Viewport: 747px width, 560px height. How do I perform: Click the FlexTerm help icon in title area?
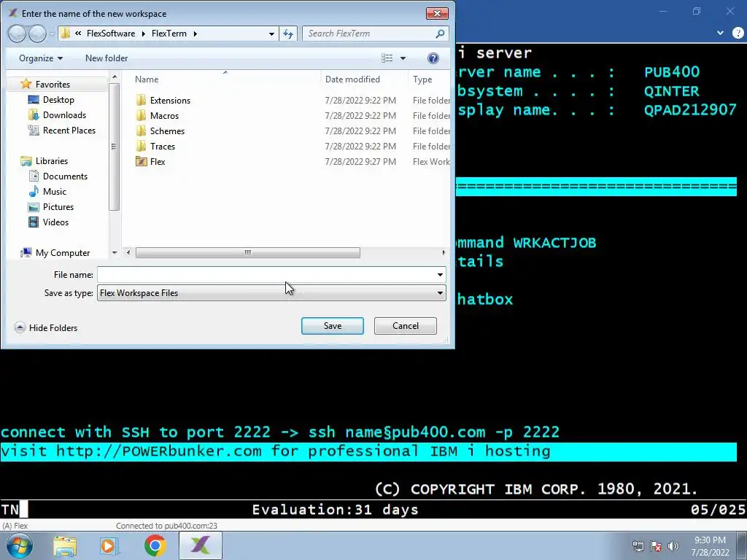coord(738,33)
